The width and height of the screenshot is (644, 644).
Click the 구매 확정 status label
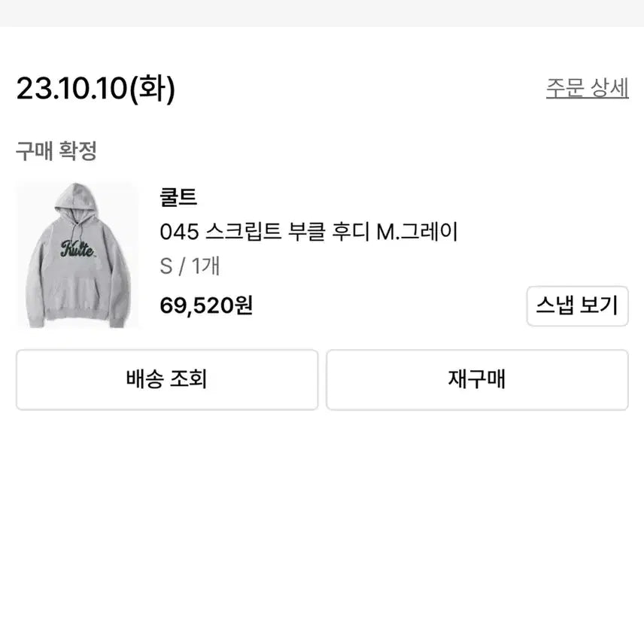pyautogui.click(x=56, y=151)
